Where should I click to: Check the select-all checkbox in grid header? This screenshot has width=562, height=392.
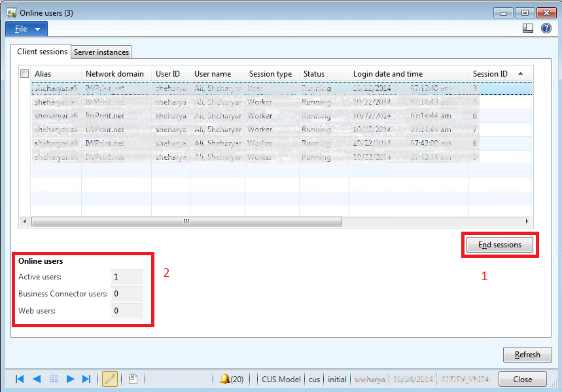coord(25,74)
